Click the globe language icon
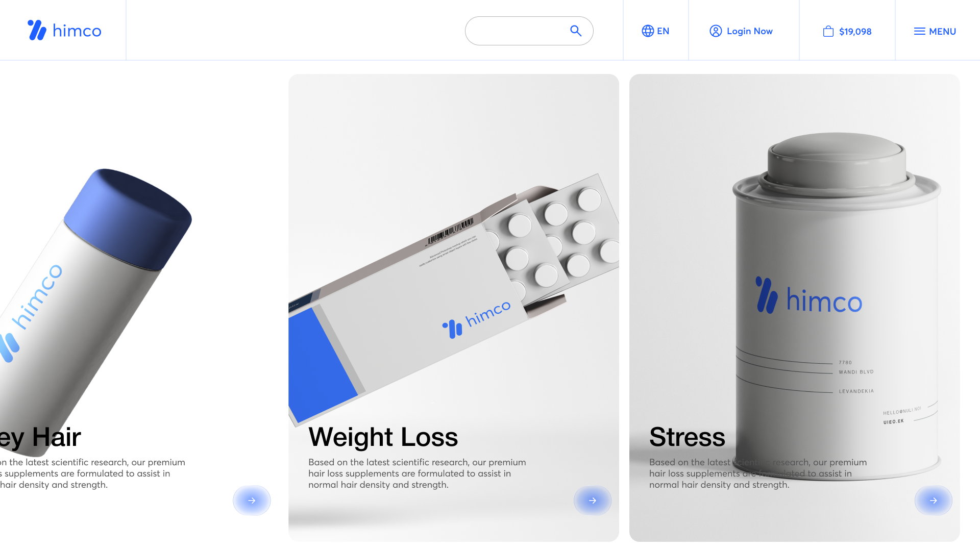 (x=648, y=31)
